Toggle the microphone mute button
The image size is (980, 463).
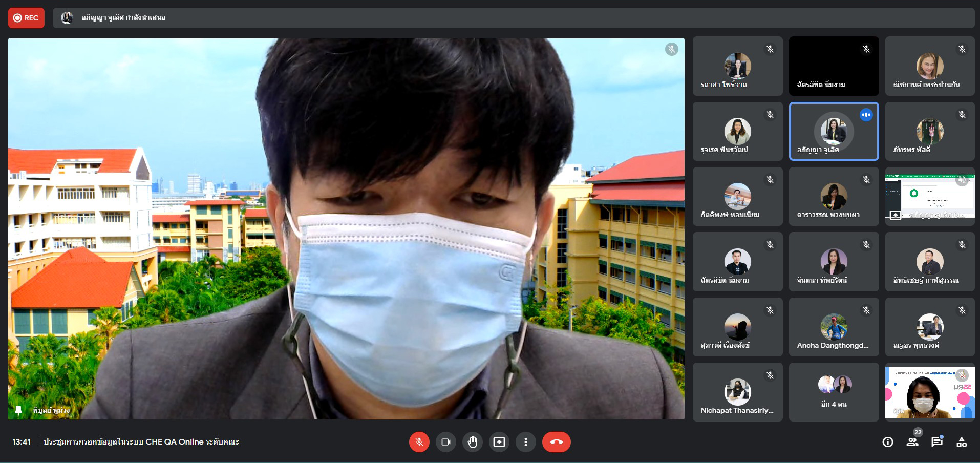[419, 442]
